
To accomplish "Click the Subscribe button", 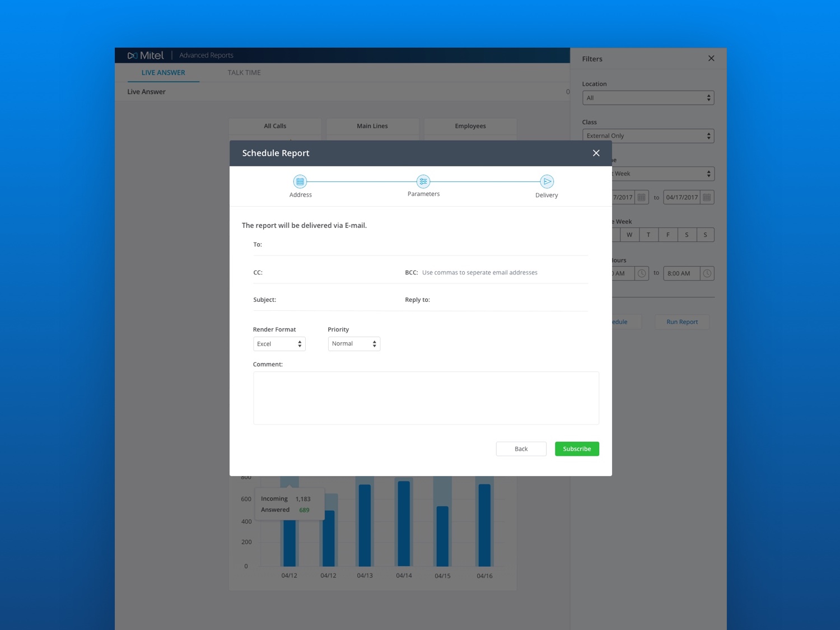I will pyautogui.click(x=577, y=449).
